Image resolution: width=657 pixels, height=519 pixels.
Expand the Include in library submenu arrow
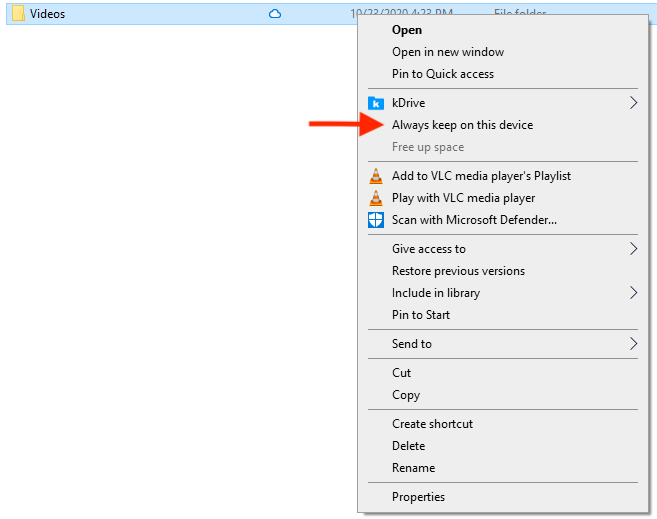point(633,293)
